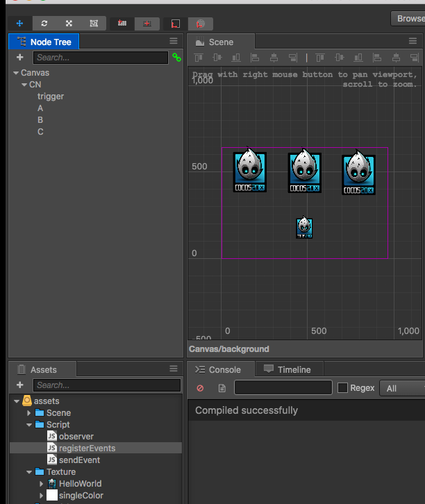
Task: Select node C in Node Tree
Action: (40, 132)
